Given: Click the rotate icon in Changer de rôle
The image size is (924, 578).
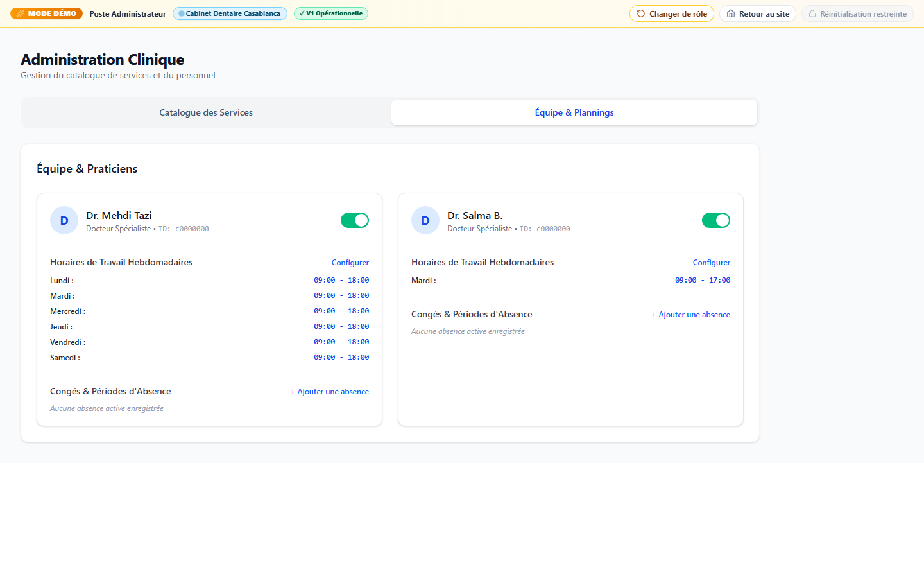Looking at the screenshot, I should (640, 13).
